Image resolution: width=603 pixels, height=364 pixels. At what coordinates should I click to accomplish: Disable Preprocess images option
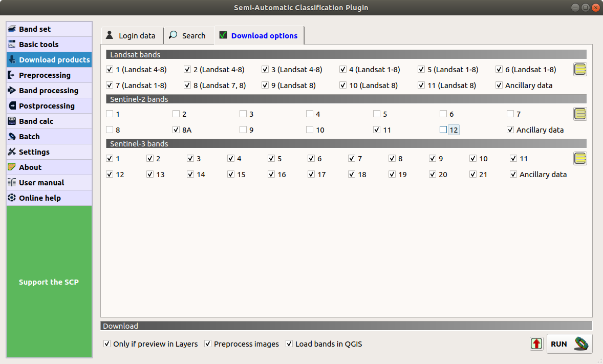(x=208, y=344)
